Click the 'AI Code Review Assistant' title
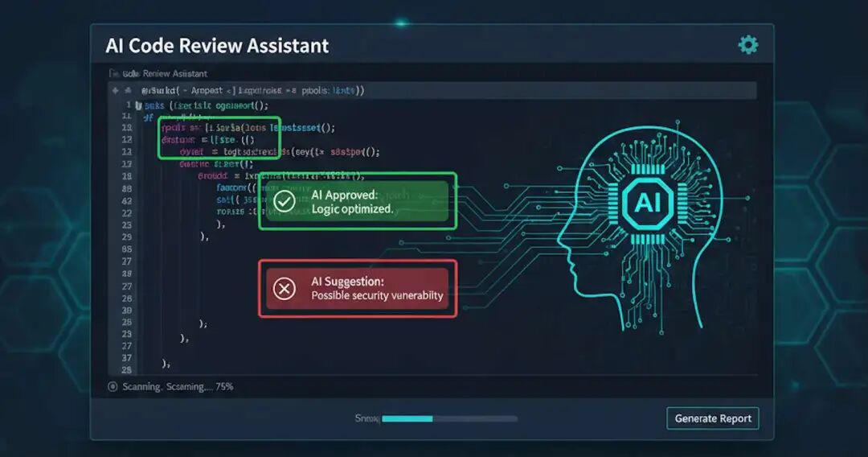 click(217, 45)
